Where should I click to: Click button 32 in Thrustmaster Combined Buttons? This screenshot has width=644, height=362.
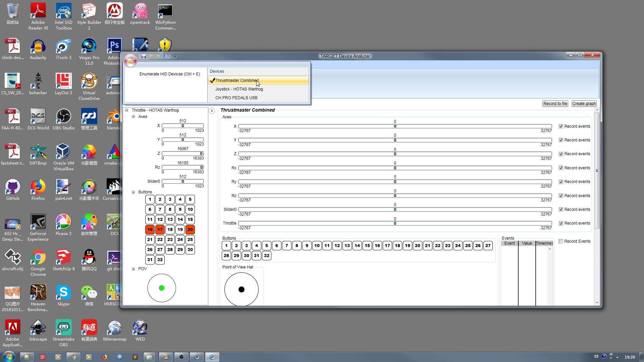(267, 256)
